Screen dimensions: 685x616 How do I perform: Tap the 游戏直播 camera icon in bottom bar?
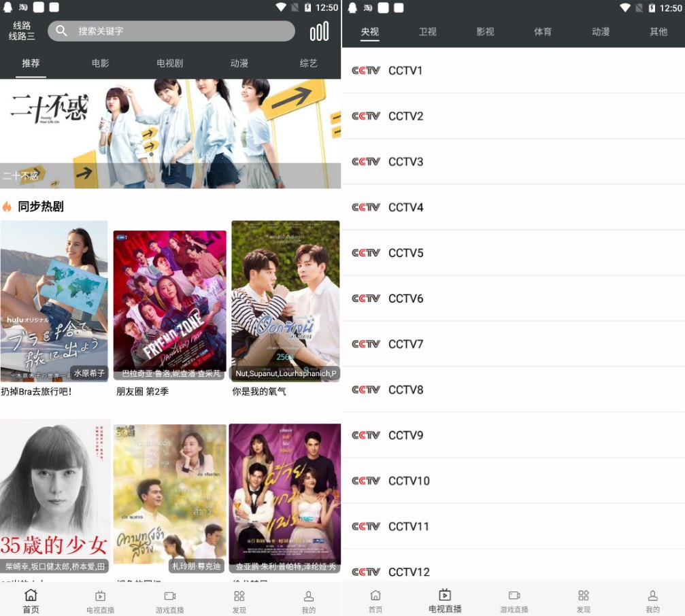pos(169,596)
